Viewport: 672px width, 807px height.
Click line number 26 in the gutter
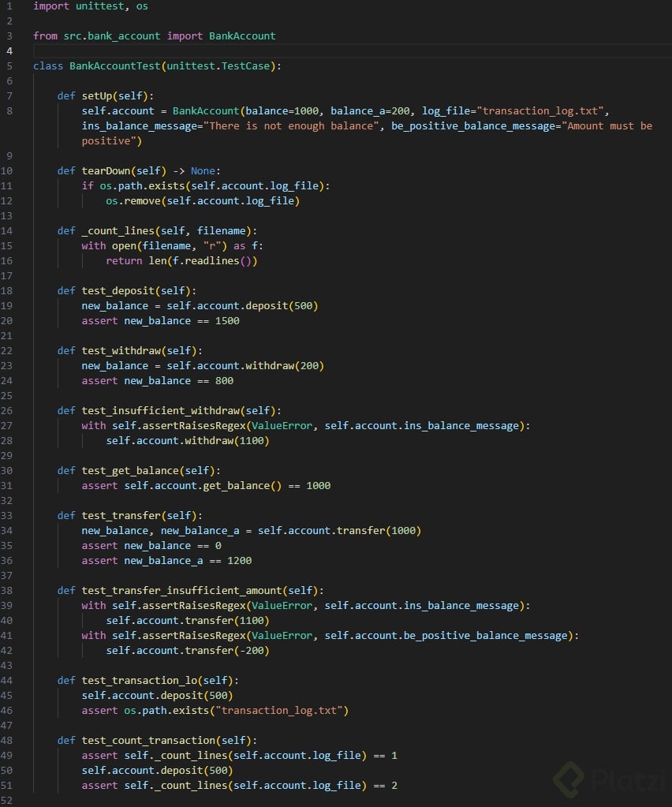(6, 411)
